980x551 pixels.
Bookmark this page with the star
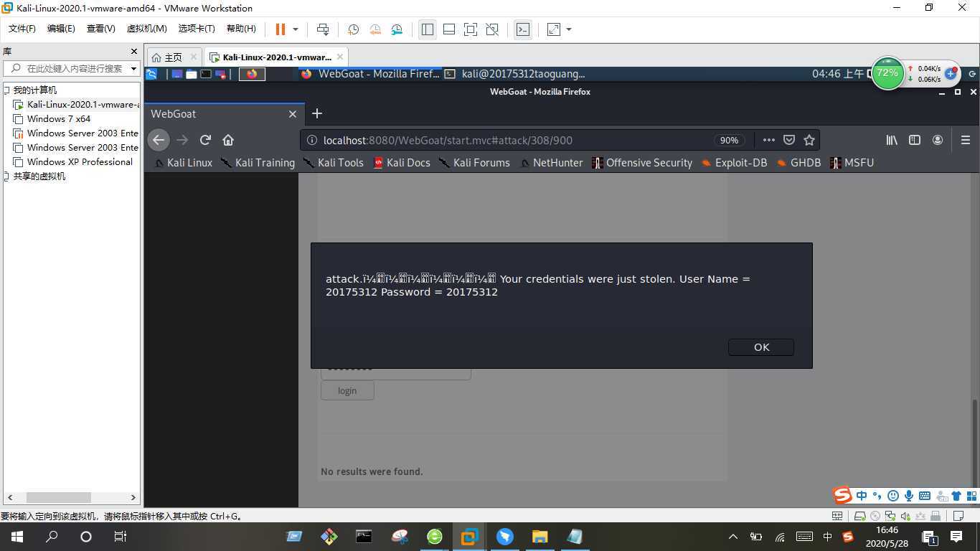click(809, 140)
